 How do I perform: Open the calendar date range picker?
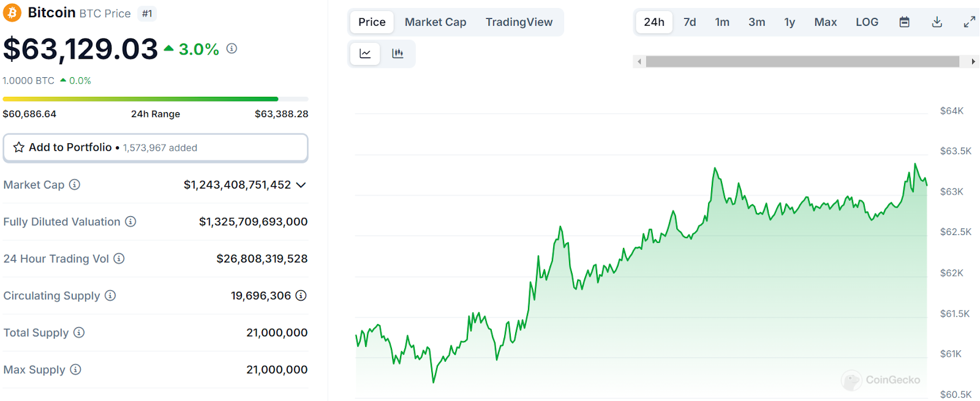(904, 22)
